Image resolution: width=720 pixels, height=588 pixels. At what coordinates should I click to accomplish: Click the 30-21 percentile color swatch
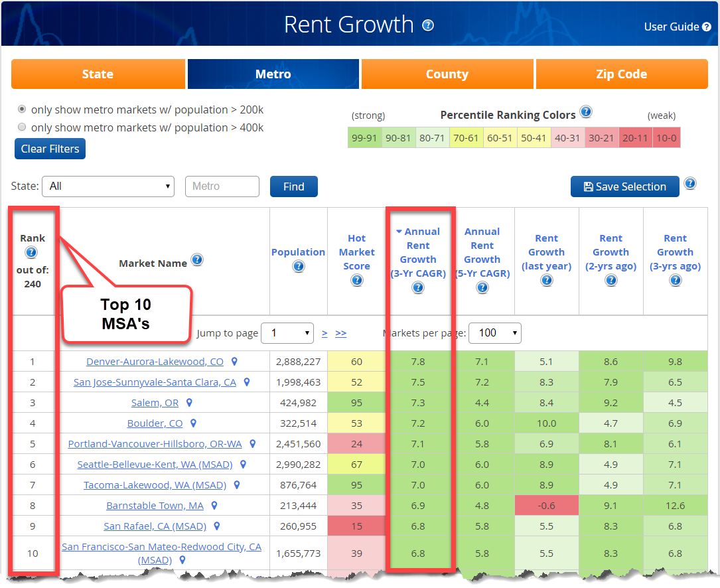pyautogui.click(x=601, y=138)
